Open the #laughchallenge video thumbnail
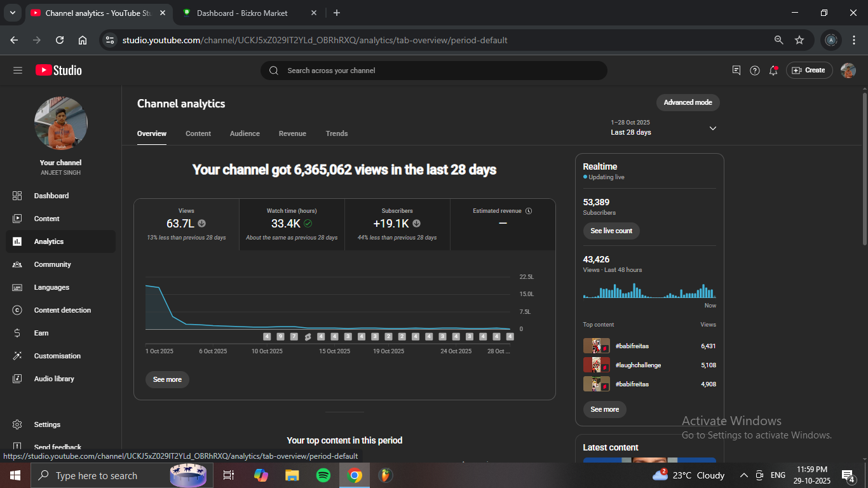The image size is (868, 488). click(x=596, y=365)
